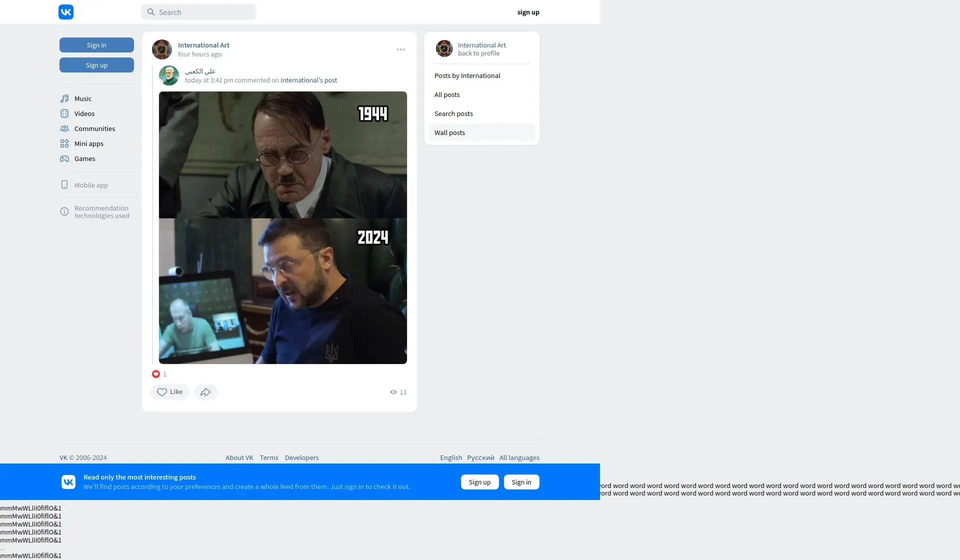This screenshot has width=960, height=560.
Task: Open Videos from the sidebar
Action: pos(84,113)
